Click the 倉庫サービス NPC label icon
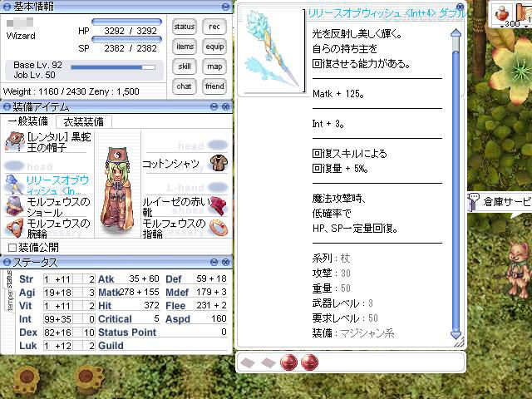The image size is (532, 399). 473,201
